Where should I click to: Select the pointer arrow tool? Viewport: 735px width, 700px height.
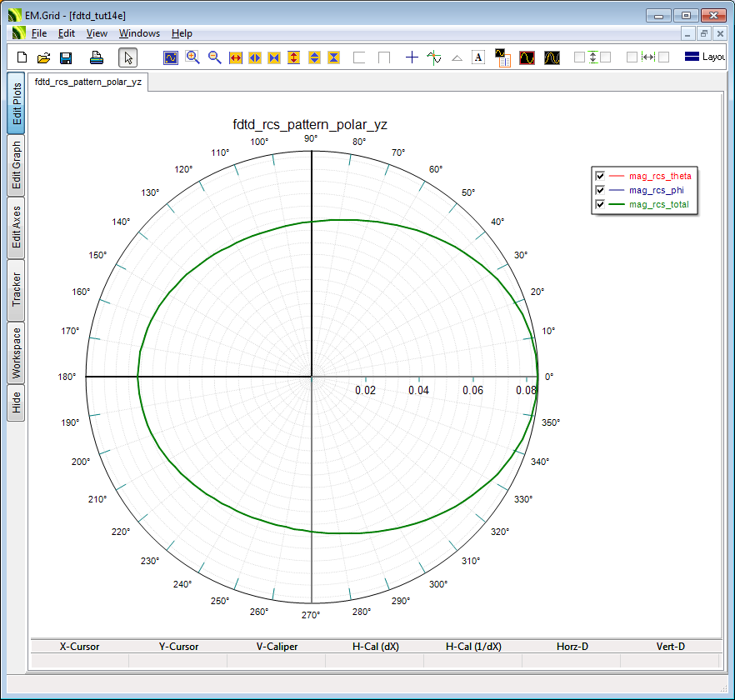pyautogui.click(x=127, y=57)
